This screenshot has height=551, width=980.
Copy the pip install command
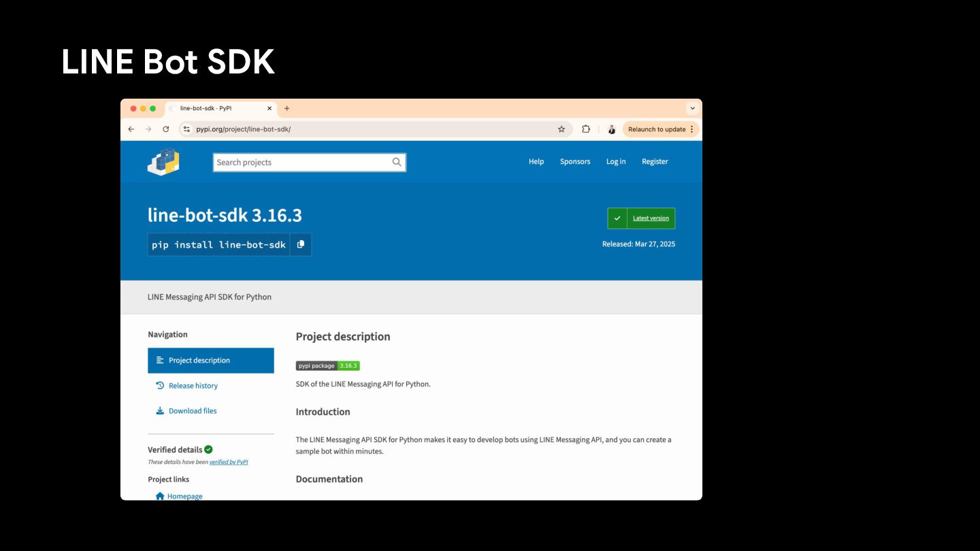[x=301, y=244]
